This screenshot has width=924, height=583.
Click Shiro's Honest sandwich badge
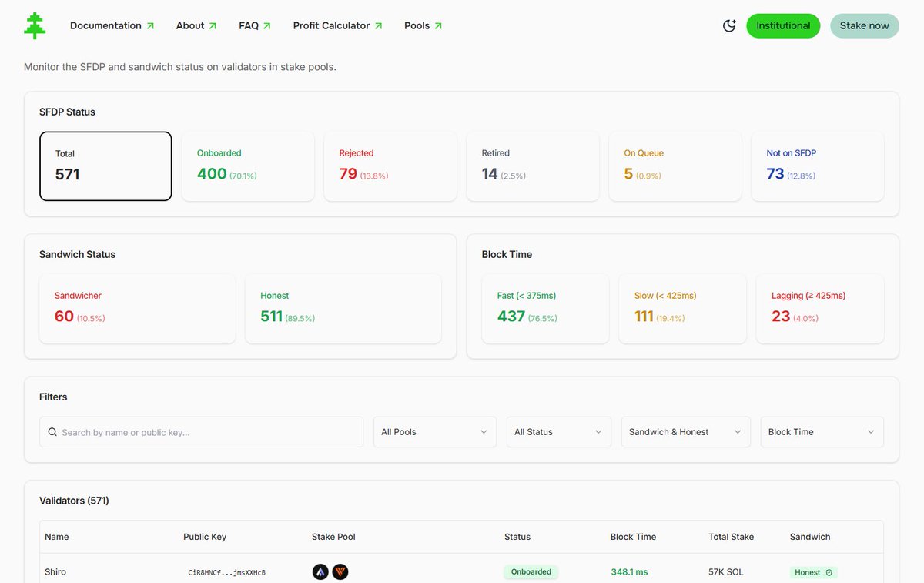[813, 572]
